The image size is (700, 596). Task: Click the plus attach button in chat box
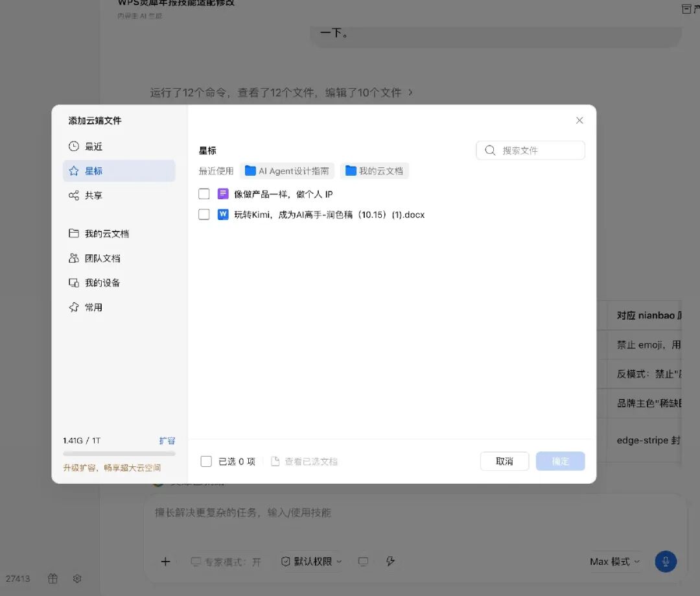click(x=166, y=562)
